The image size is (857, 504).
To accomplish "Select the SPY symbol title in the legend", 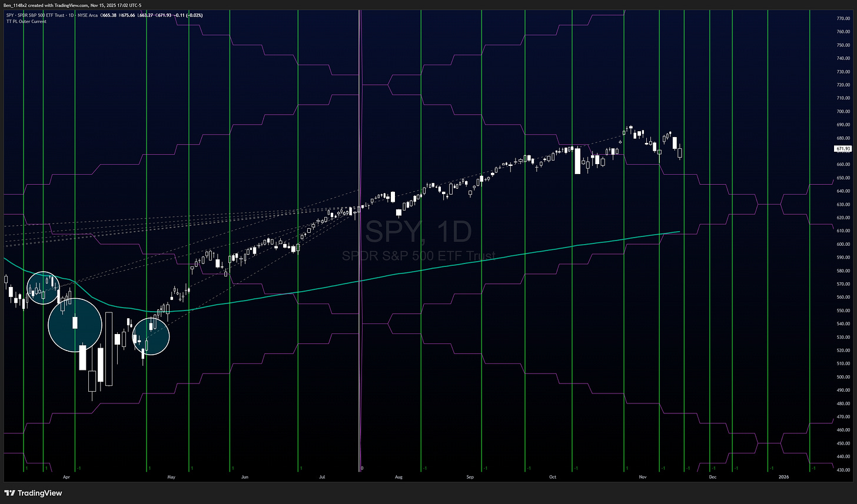I will (x=52, y=15).
